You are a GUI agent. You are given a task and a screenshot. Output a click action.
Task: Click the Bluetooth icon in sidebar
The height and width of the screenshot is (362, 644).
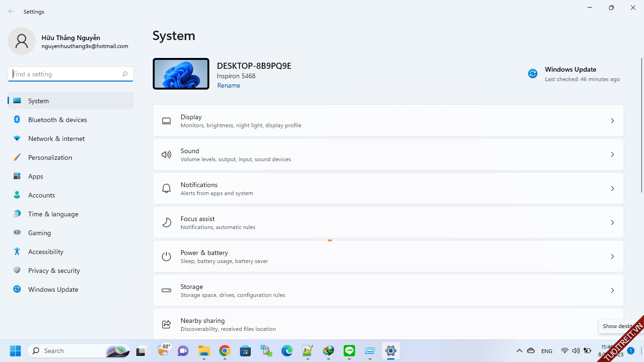coord(17,120)
